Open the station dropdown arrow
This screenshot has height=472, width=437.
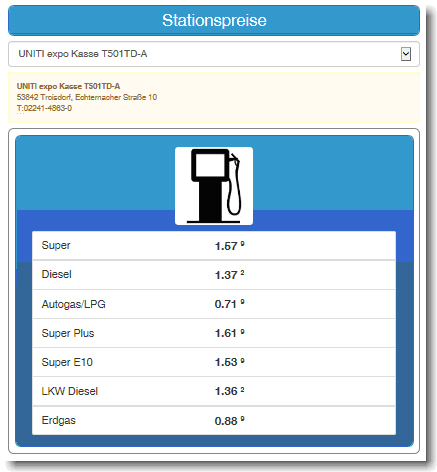coord(406,54)
